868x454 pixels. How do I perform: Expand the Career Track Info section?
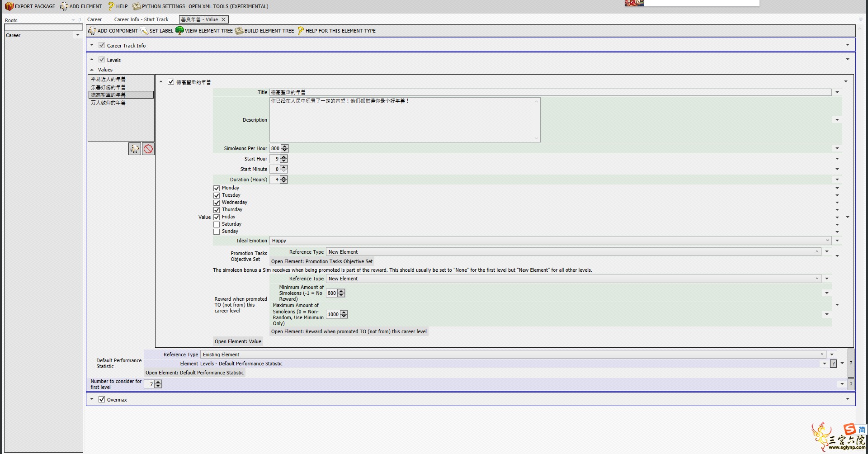point(92,45)
